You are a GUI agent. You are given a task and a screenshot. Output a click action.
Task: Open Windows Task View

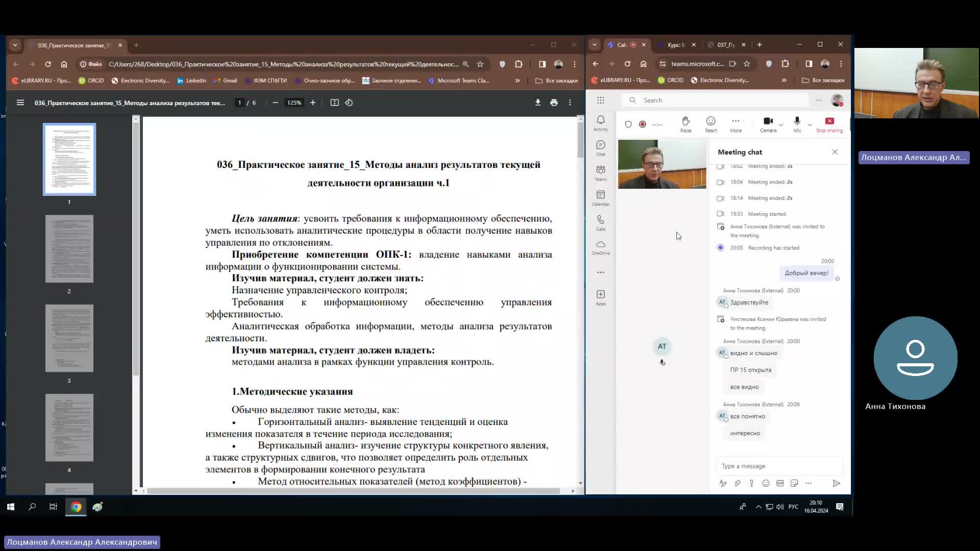[x=53, y=507]
